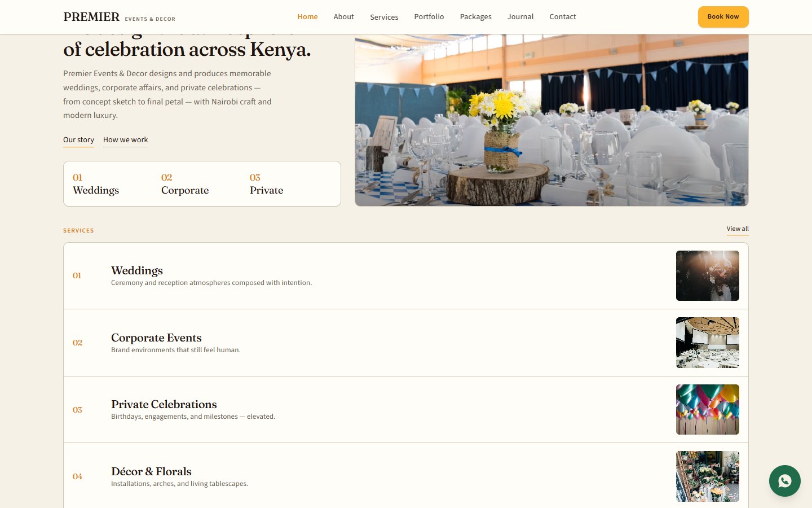Open the How we work link
Image resolution: width=812 pixels, height=508 pixels.
[x=125, y=140]
